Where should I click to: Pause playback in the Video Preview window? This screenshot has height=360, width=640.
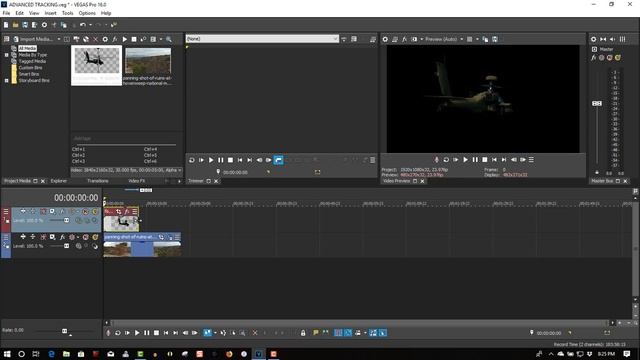click(475, 160)
